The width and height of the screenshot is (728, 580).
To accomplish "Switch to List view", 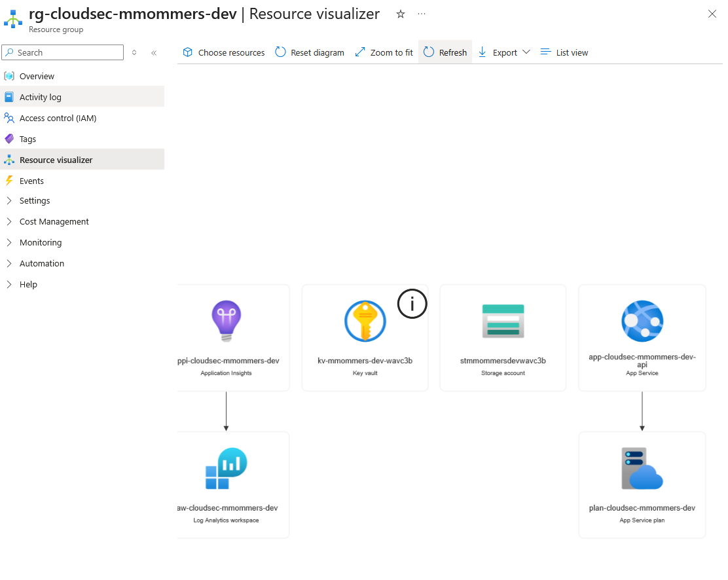I will coord(564,52).
